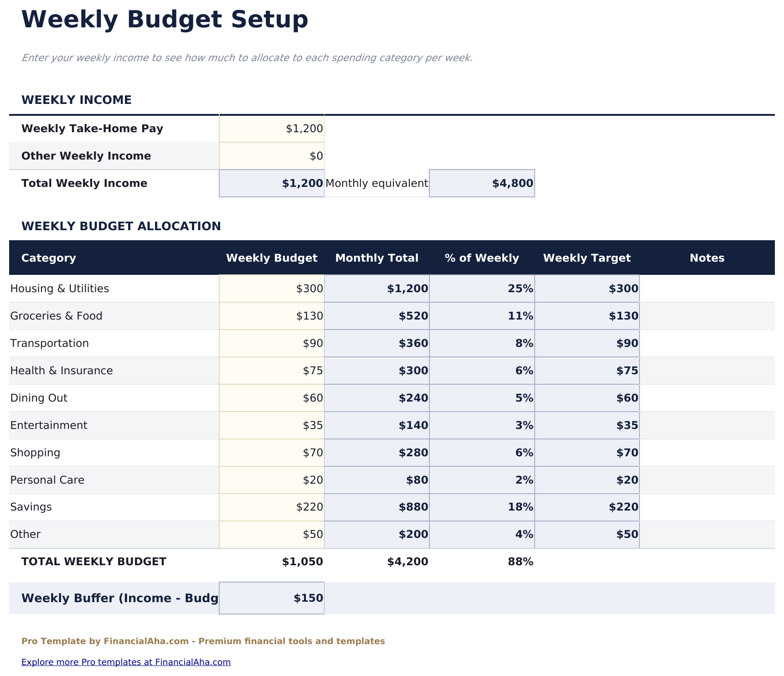Edit the Housing & Utilities weekly budget amount
The width and height of the screenshot is (784, 676).
[271, 289]
